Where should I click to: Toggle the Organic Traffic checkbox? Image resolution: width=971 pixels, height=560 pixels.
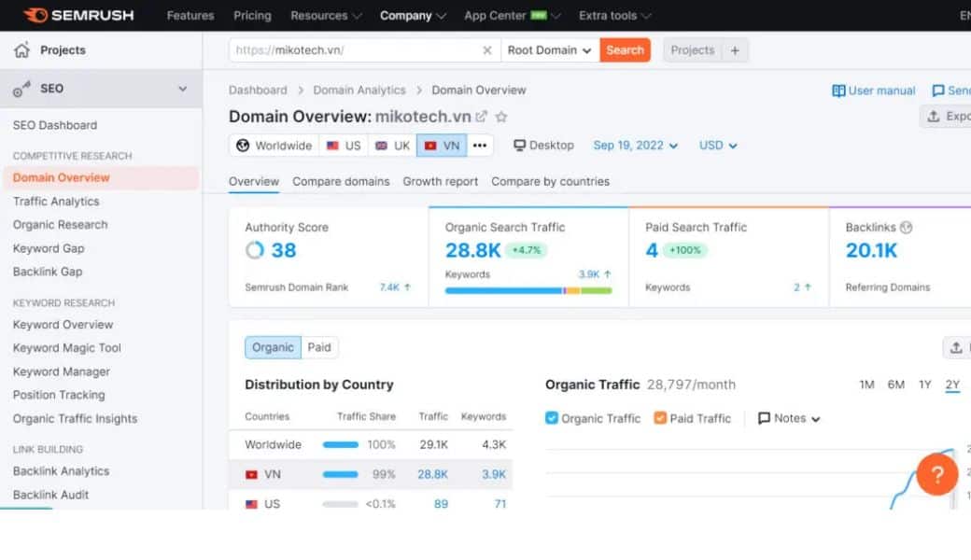pyautogui.click(x=551, y=418)
